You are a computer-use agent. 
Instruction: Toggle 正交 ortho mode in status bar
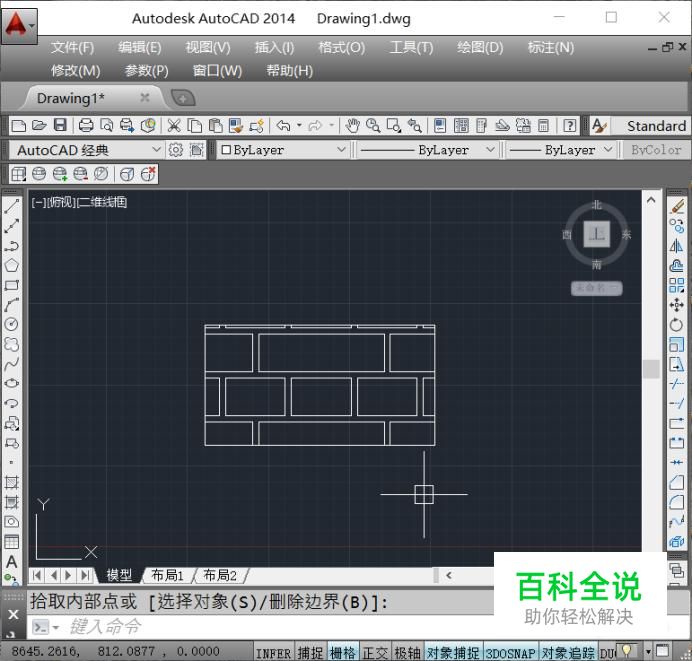click(375, 652)
